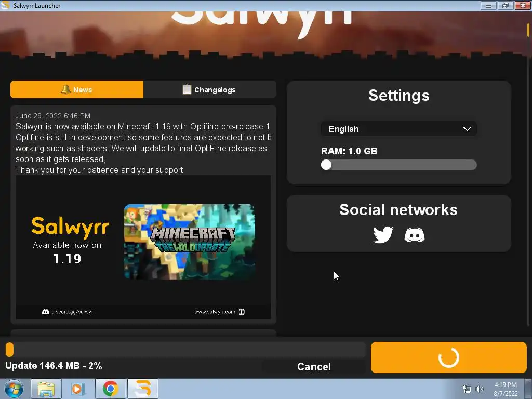Click the 'Update 146.4 MB - 2%' status text
This screenshot has height=399, width=532.
(x=54, y=366)
